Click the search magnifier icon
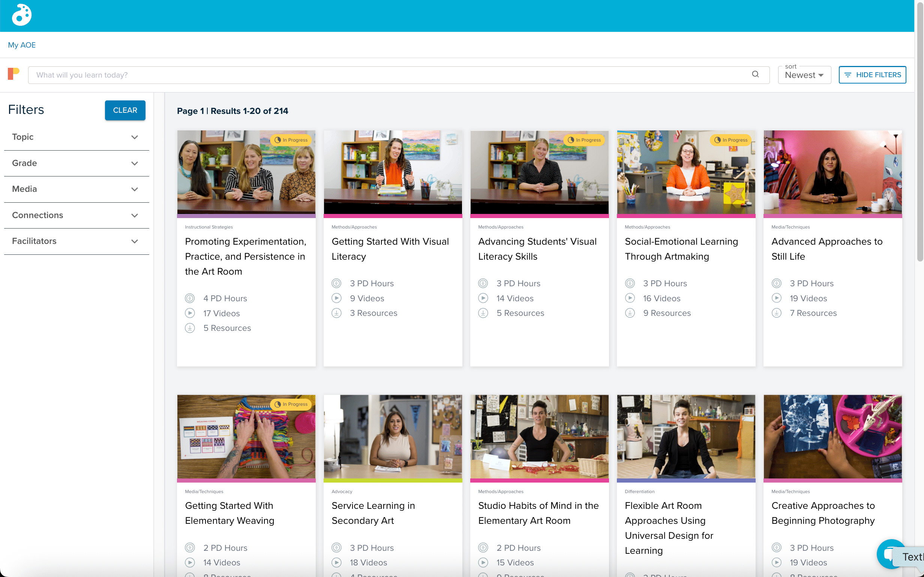Image resolution: width=924 pixels, height=577 pixels. pyautogui.click(x=755, y=75)
